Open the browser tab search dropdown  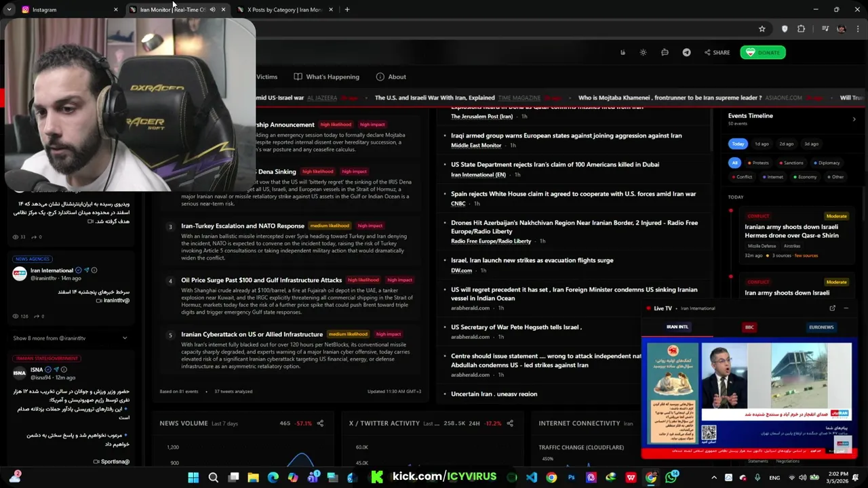9,9
